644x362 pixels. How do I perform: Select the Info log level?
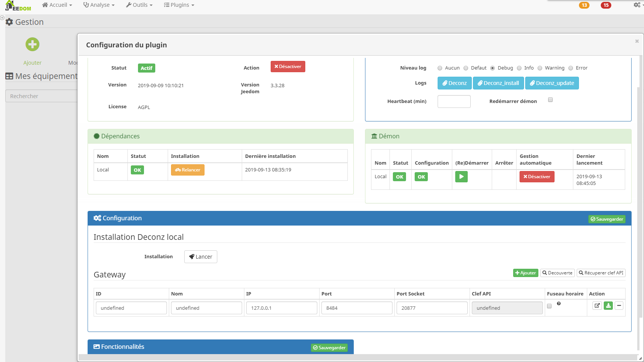pyautogui.click(x=519, y=68)
